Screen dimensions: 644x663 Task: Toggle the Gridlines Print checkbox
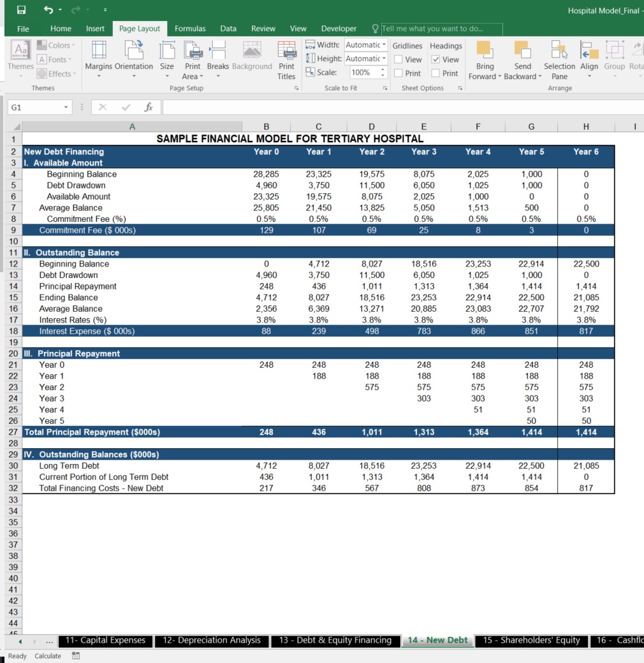(398, 73)
